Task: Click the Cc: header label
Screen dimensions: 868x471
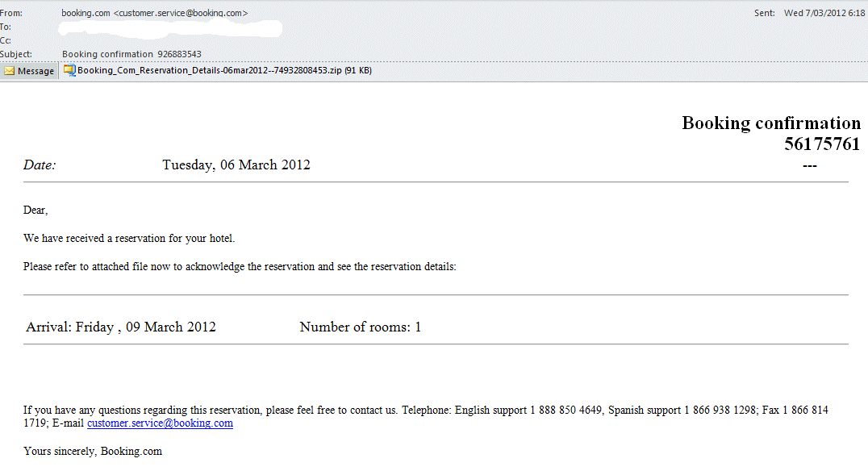Action: (6, 40)
